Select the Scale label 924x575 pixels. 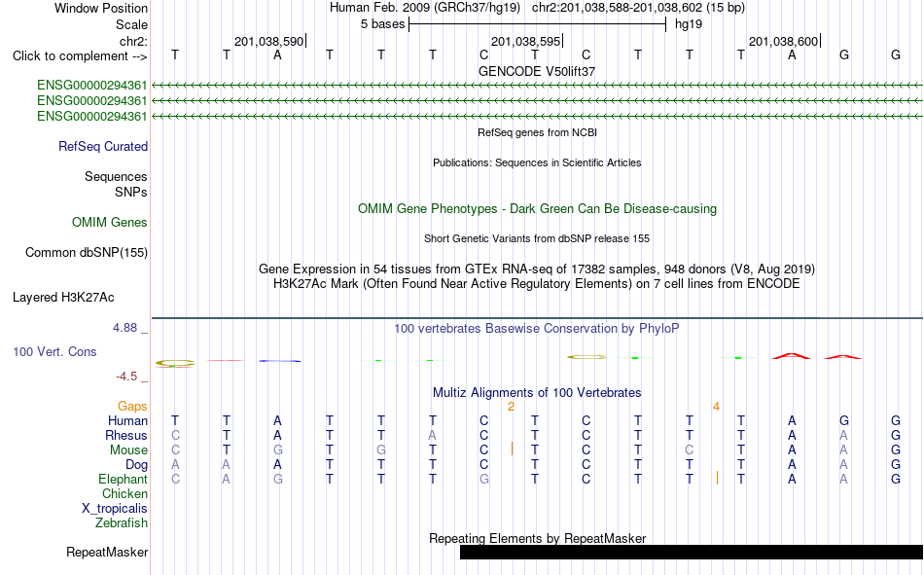pos(131,24)
